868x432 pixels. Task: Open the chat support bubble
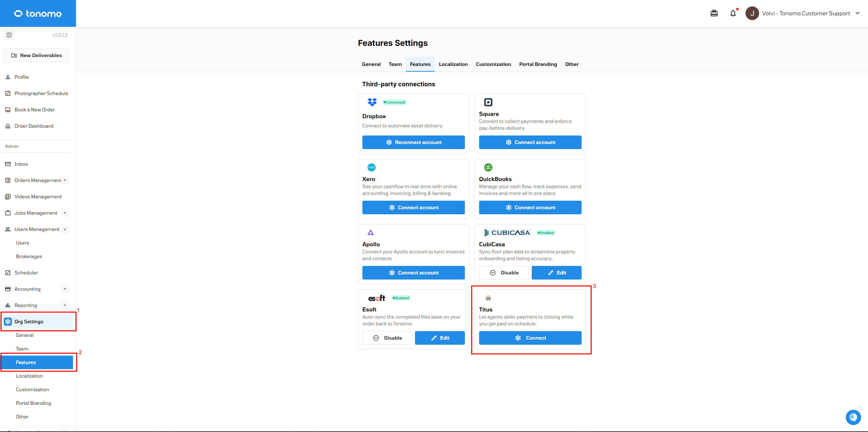(x=853, y=417)
